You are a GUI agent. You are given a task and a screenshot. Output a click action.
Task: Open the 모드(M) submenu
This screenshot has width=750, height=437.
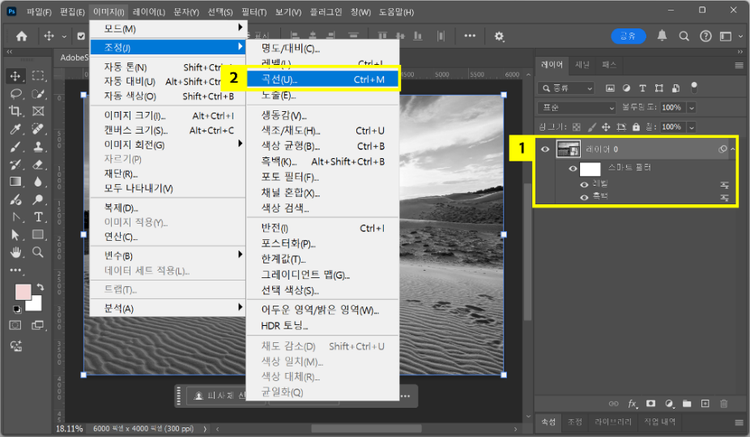tap(168, 29)
